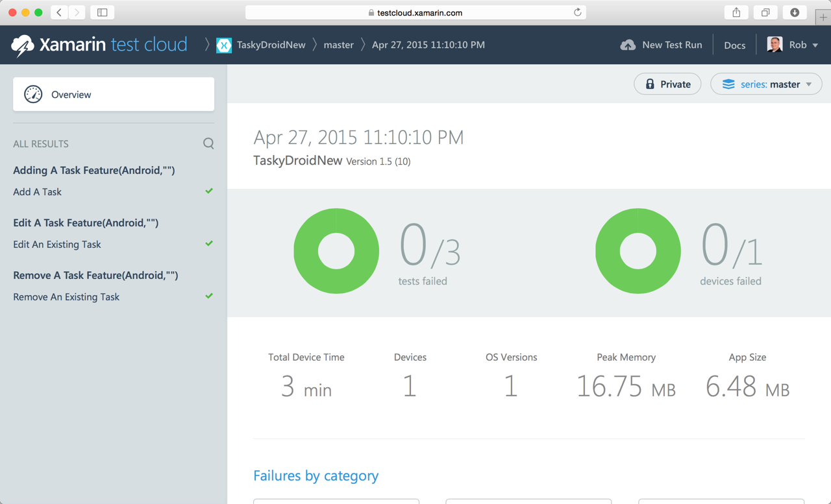Click the devices failed donut chart

[x=638, y=251]
